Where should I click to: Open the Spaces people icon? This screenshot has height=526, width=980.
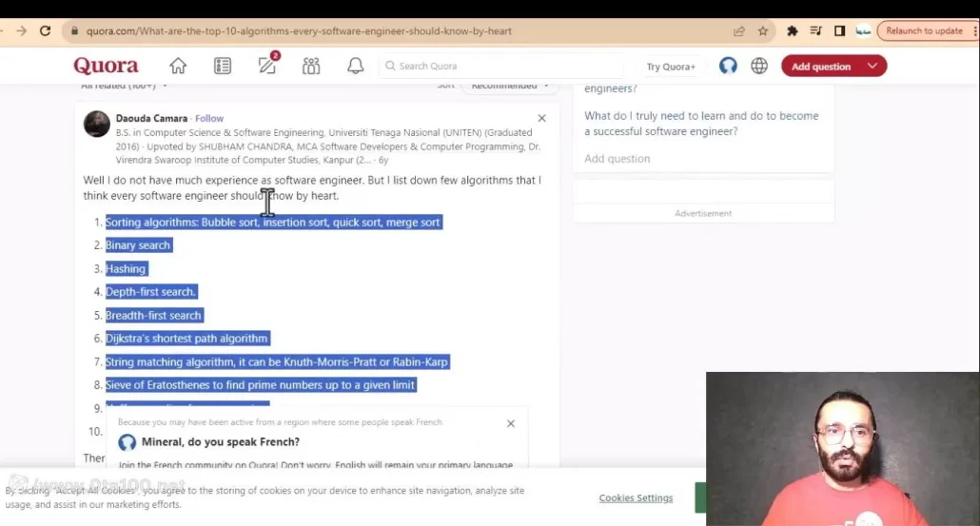click(x=311, y=67)
